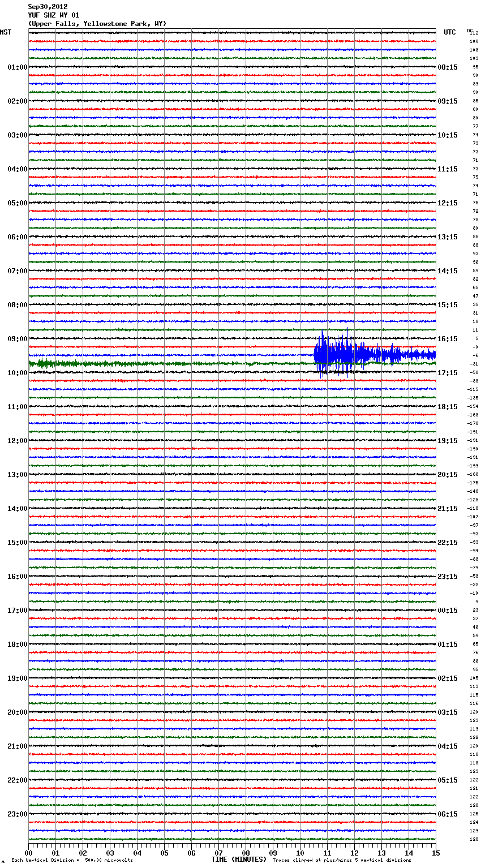
Task: Click the 08:15 UTC time label
Action: click(x=448, y=67)
